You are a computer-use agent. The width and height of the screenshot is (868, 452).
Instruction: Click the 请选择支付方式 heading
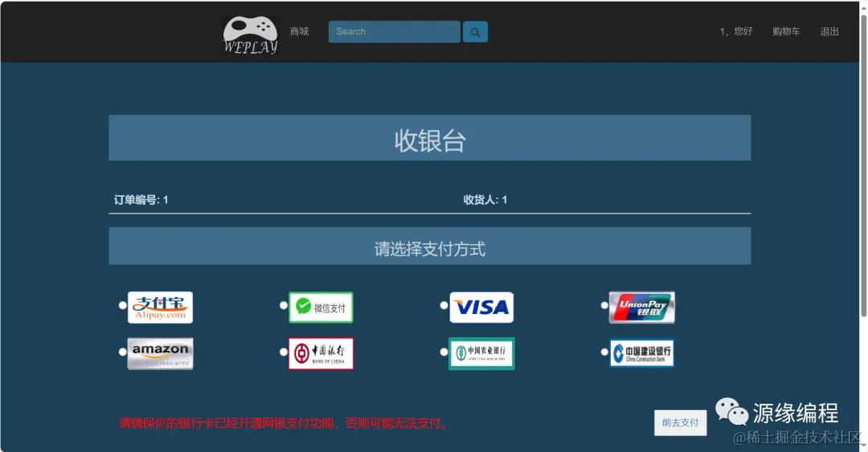[x=429, y=249]
